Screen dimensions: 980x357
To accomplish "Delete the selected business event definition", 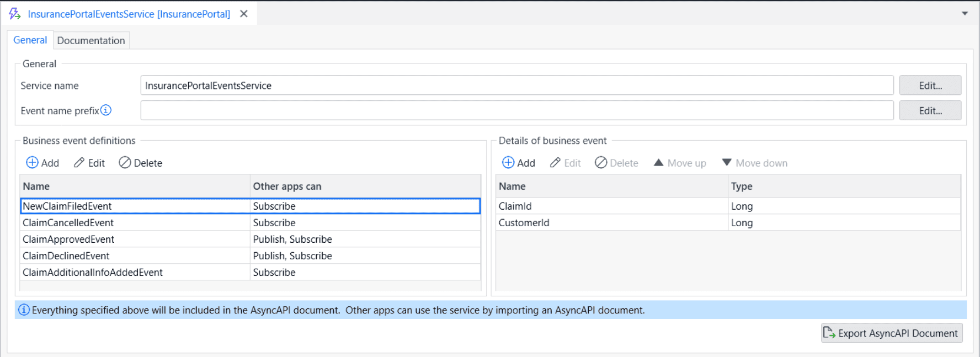I will point(140,163).
